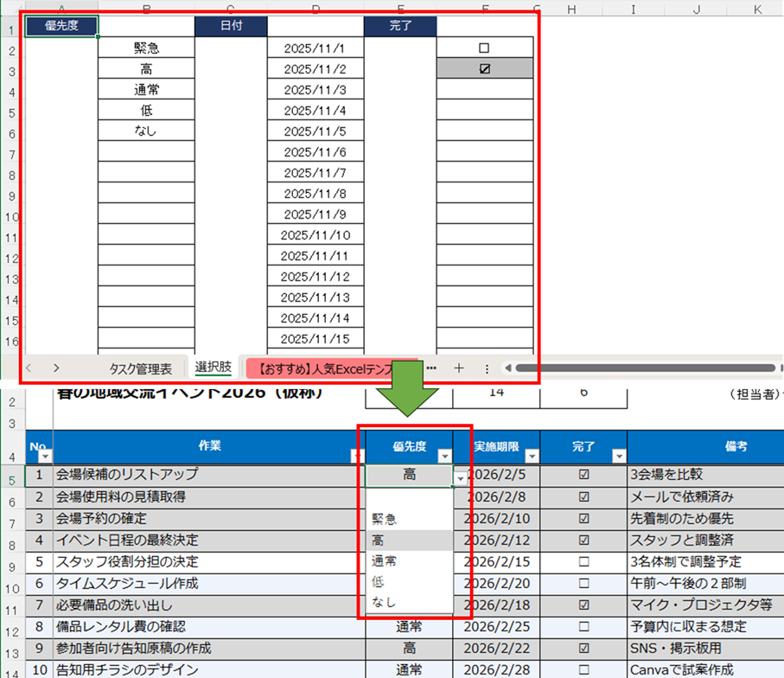Click the next sheet navigation arrow

(x=56, y=368)
